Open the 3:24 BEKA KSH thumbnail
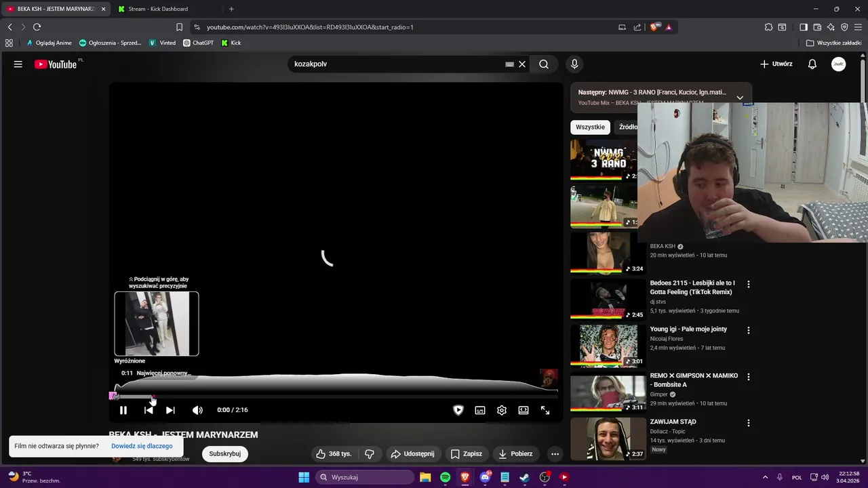 [608, 253]
